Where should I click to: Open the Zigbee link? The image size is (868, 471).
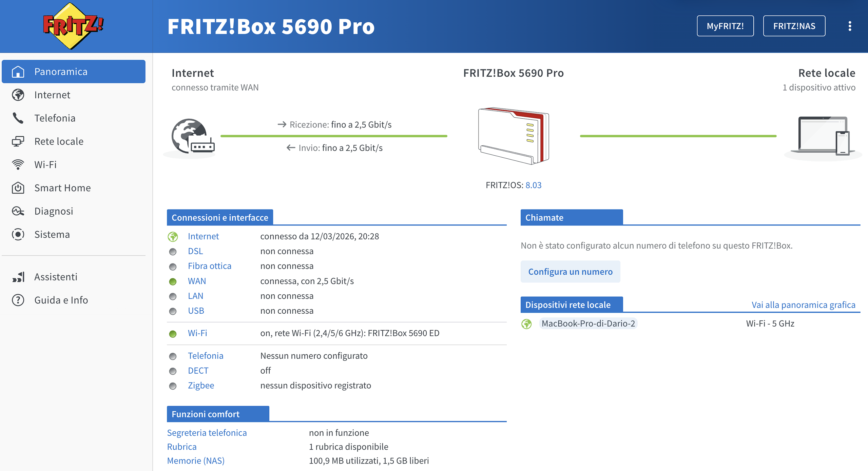[x=201, y=385]
